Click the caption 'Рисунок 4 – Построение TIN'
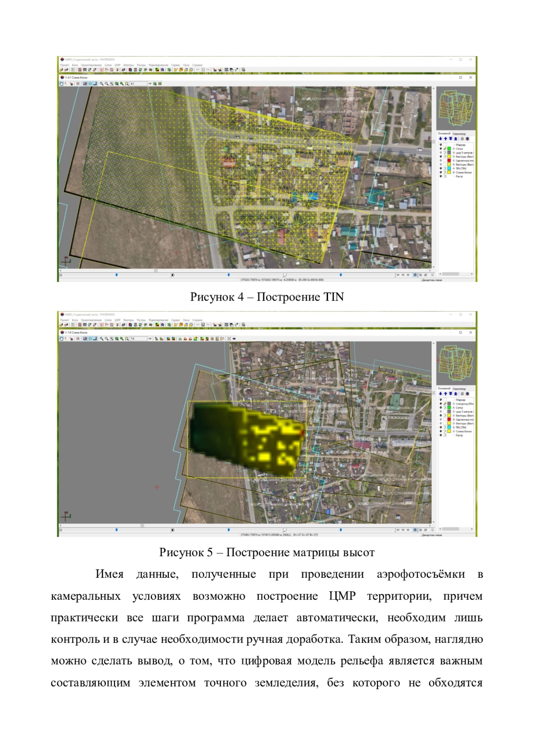This screenshot has width=534, height=756. coord(267,297)
